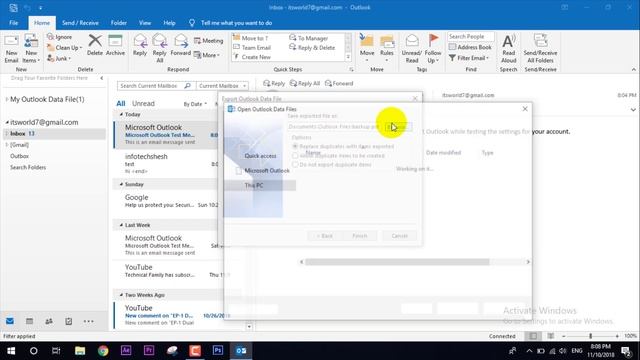Click Create New quick step

[x=252, y=57]
